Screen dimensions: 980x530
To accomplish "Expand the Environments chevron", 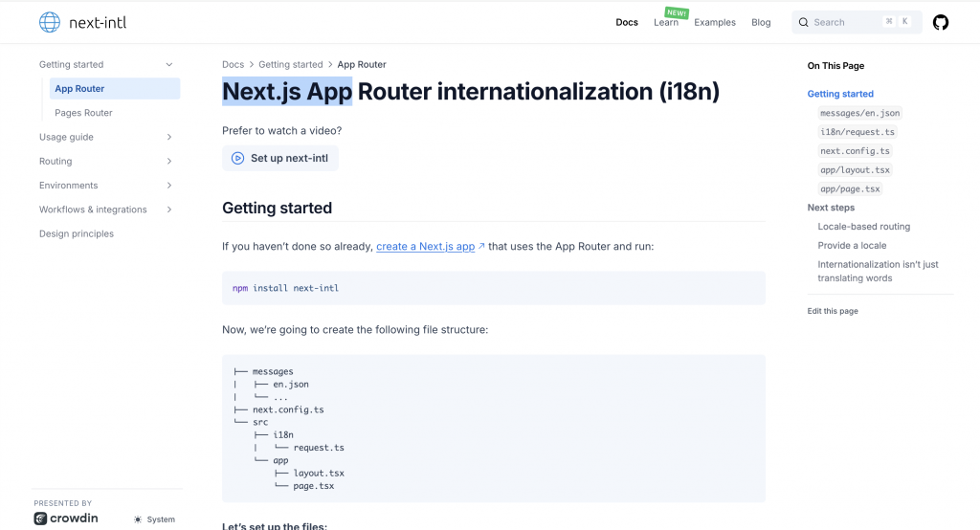I will 168,186.
